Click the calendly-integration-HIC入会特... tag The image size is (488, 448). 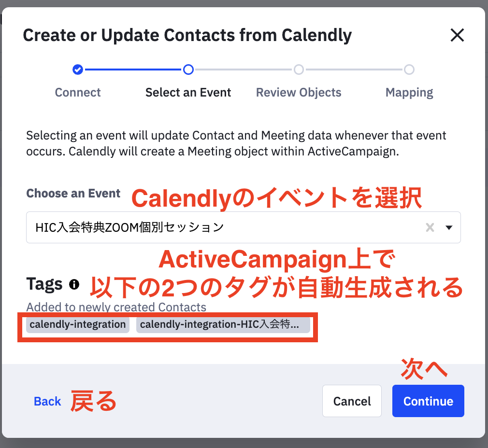[x=223, y=324]
